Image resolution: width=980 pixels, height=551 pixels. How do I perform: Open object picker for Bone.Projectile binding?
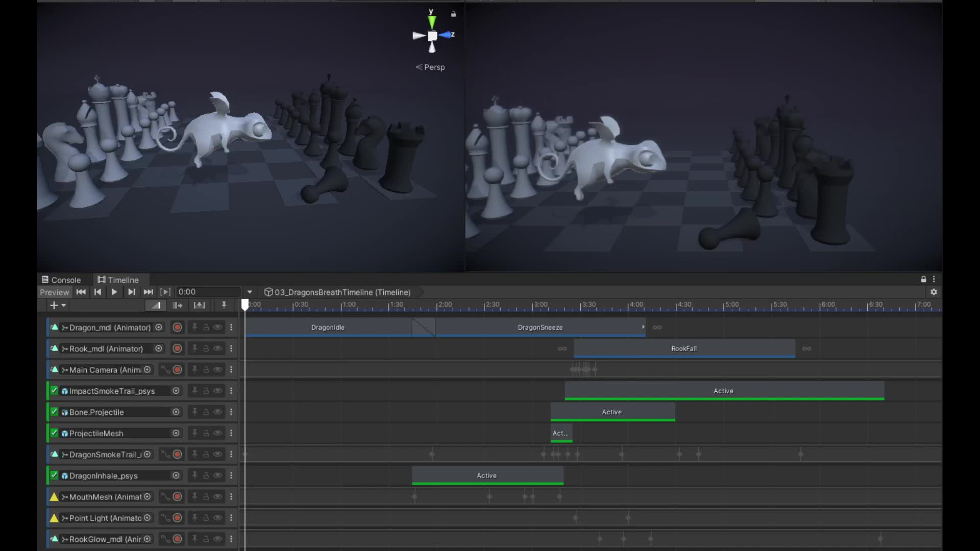(176, 412)
